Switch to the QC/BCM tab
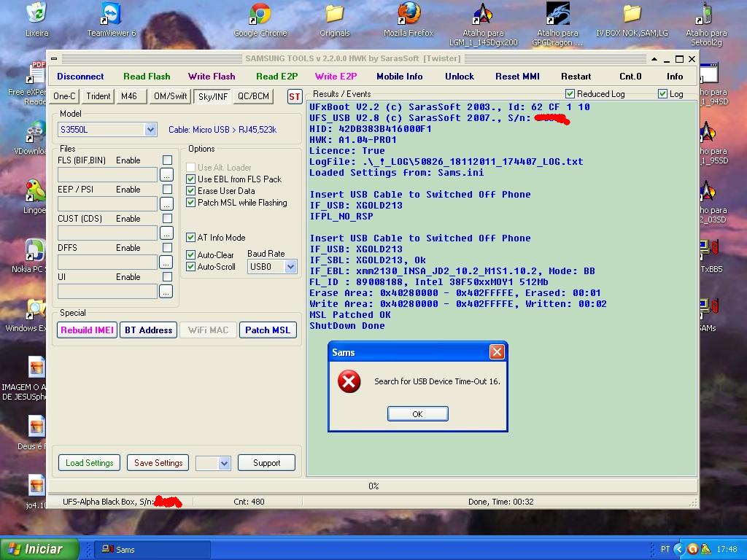This screenshot has width=747, height=560. (x=253, y=96)
